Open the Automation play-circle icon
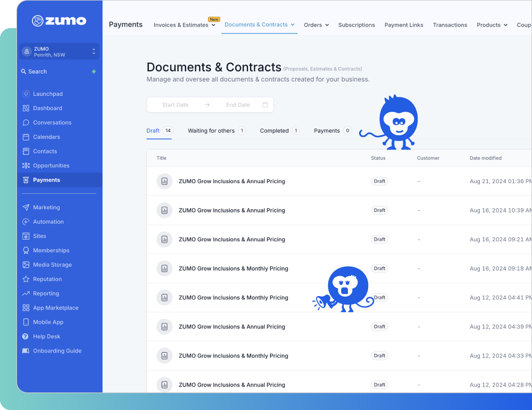The image size is (532, 410). (x=26, y=222)
